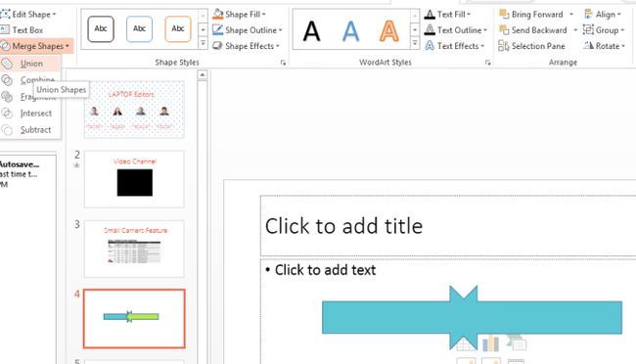Open the Rotate dropdown
This screenshot has width=636, height=364.
point(605,46)
